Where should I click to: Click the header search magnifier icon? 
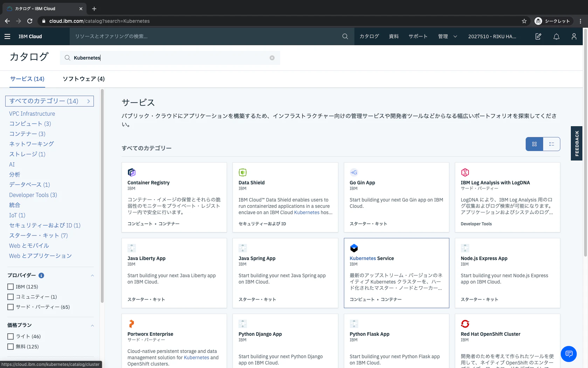(x=345, y=36)
